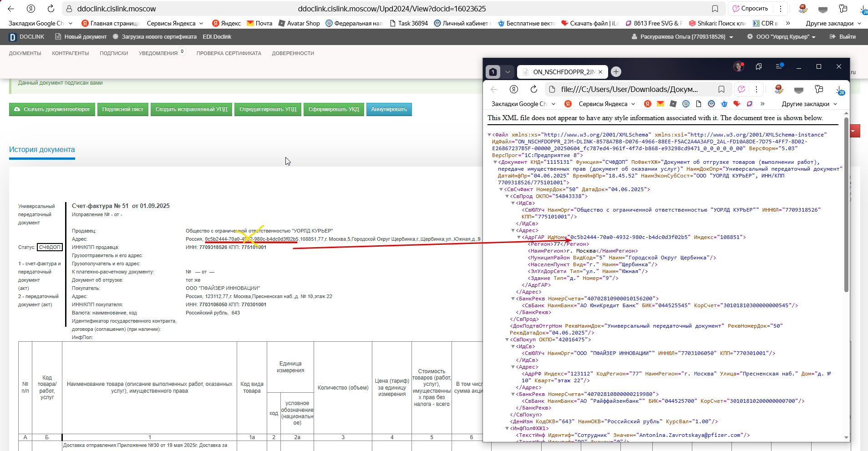Screen dimensions: 868x451
Task: Open ПРОВЕРКА СЕРТИФИКАТА section
Action: point(229,53)
